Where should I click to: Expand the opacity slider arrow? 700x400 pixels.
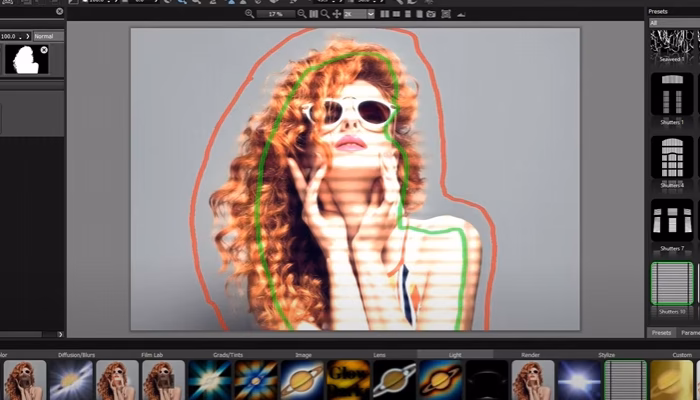(27, 35)
